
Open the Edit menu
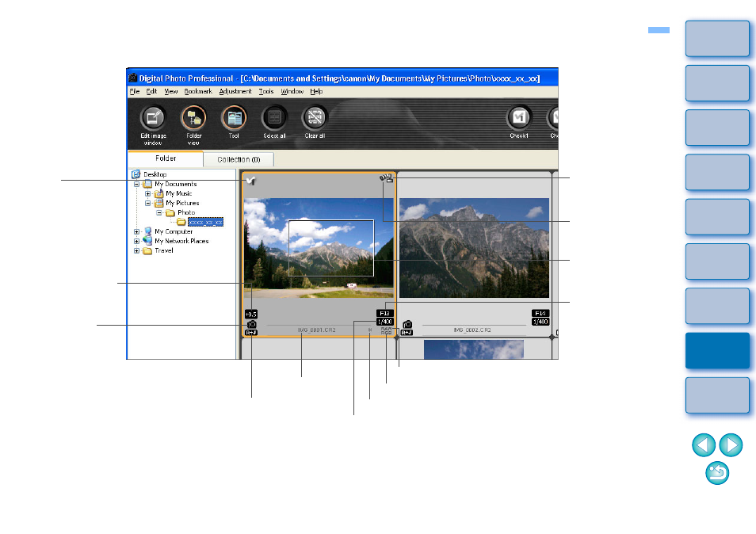coord(151,91)
